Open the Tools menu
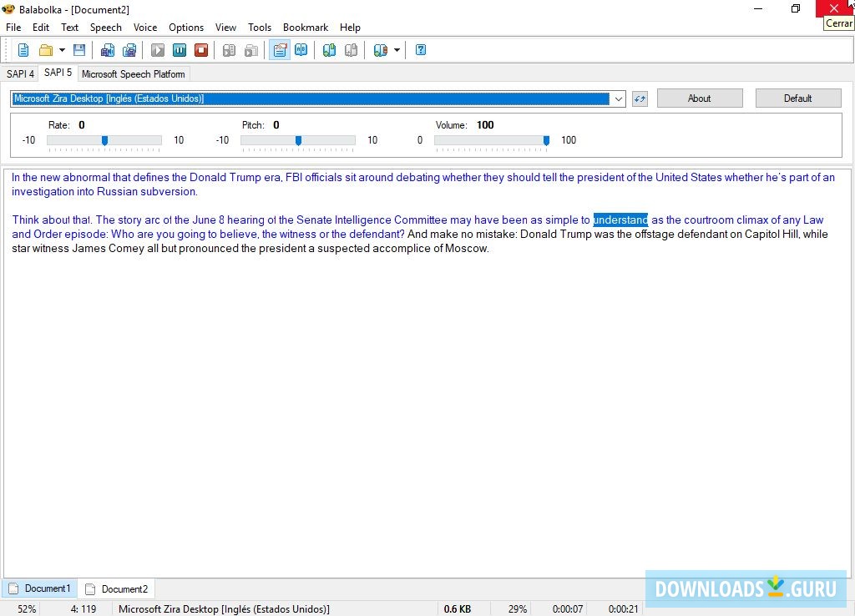Viewport: 855px width, 616px height. pyautogui.click(x=260, y=28)
